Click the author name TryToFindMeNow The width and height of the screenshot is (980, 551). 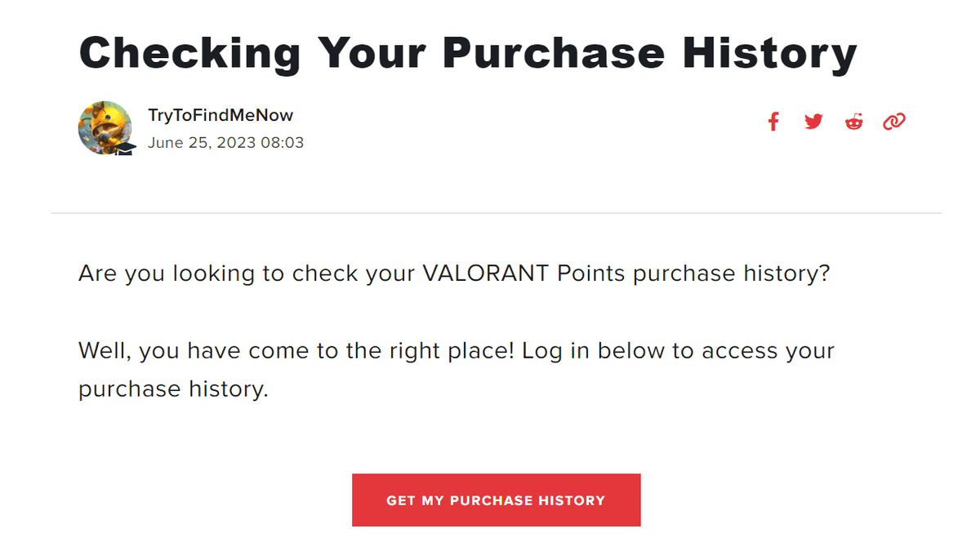[x=220, y=115]
